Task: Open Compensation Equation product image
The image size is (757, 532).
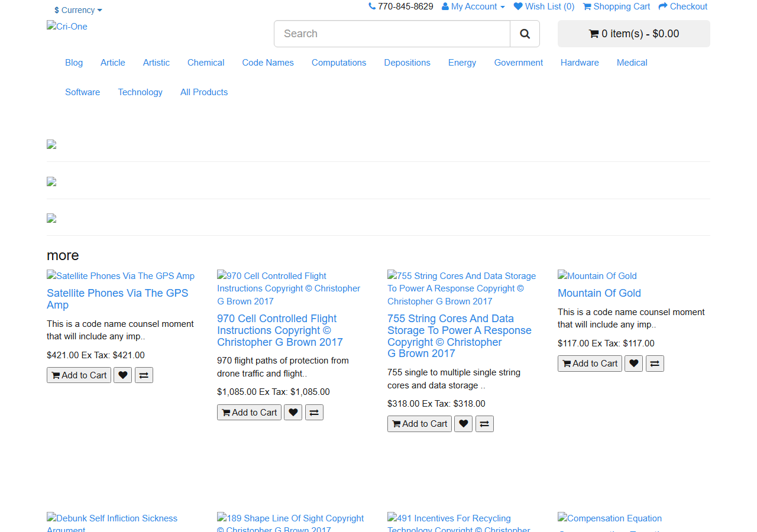Action: pos(610,518)
